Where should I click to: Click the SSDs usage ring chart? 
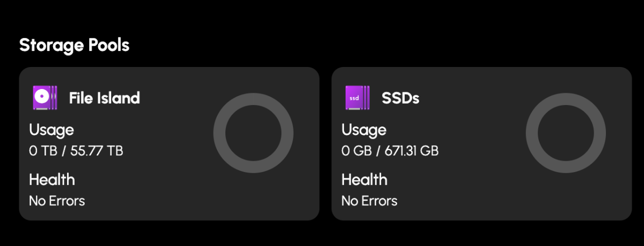(x=566, y=133)
